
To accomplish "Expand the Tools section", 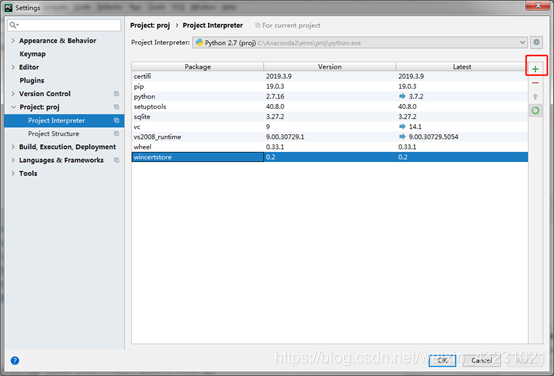I will 13,173.
